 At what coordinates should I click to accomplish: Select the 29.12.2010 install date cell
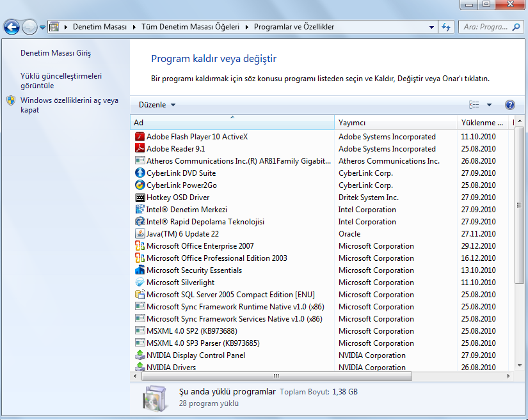click(x=478, y=246)
